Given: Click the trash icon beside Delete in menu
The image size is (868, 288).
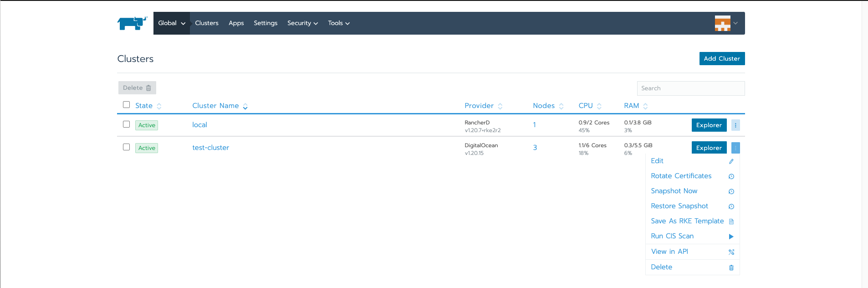Looking at the screenshot, I should pyautogui.click(x=731, y=267).
